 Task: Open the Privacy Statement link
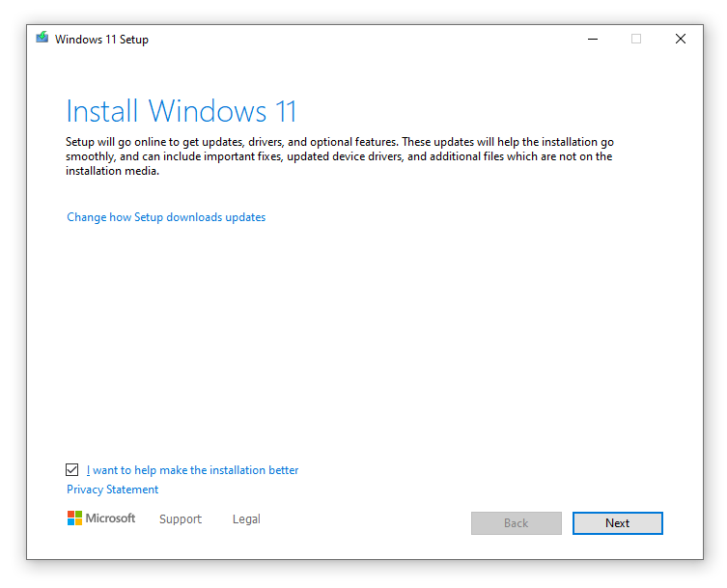click(112, 490)
